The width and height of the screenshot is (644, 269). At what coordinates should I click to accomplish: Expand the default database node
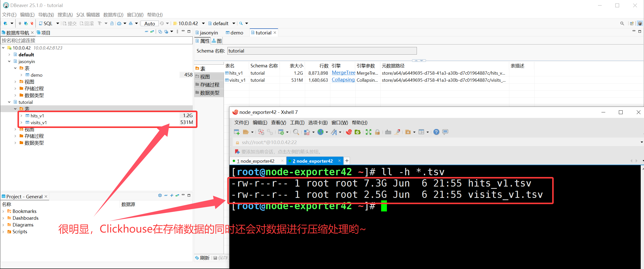click(9, 55)
